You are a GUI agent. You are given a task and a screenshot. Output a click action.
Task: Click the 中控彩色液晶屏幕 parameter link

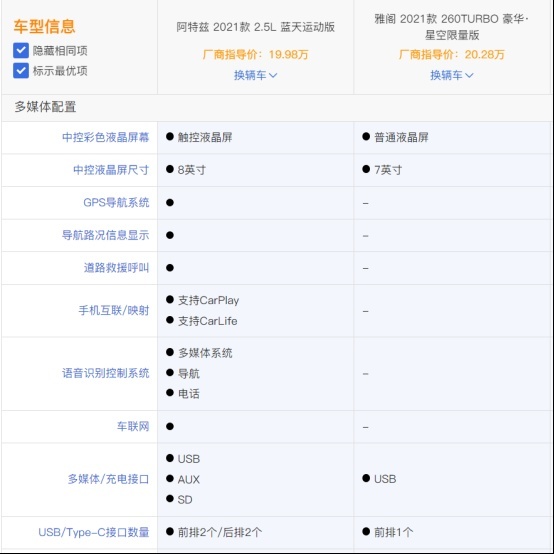click(x=106, y=137)
